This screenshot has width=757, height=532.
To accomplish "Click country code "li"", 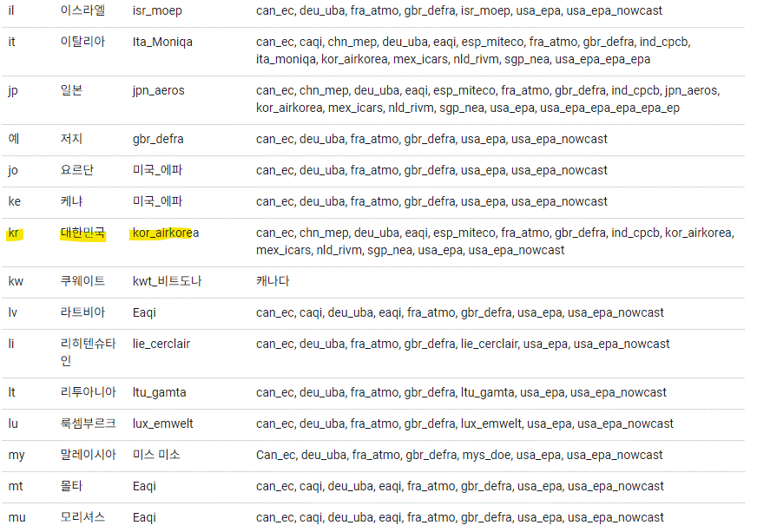I will tap(11, 345).
